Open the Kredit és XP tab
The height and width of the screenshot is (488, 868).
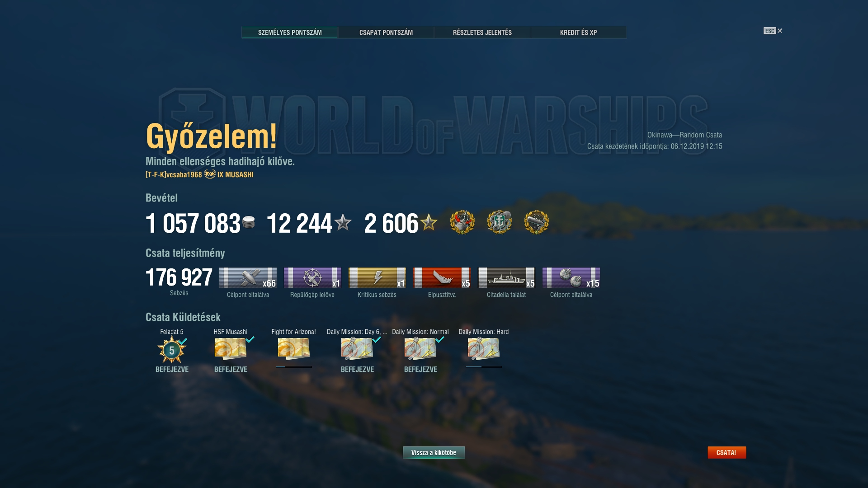(x=579, y=33)
